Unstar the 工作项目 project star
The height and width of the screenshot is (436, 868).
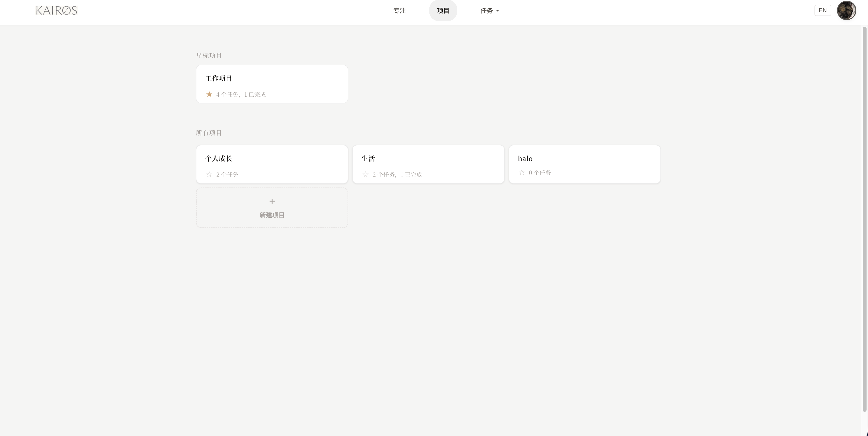tap(209, 94)
